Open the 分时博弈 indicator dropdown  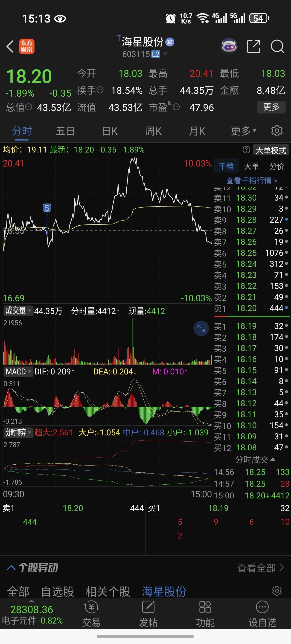18,432
